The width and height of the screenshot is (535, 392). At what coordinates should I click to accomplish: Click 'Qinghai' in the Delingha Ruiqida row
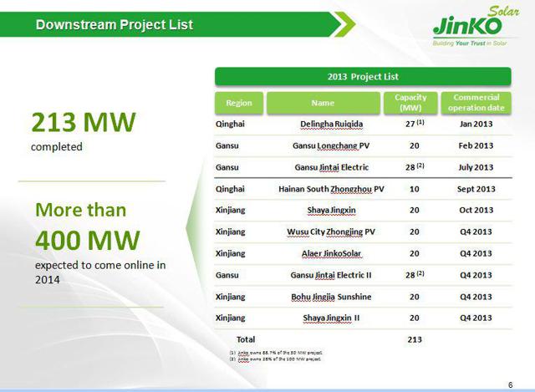(230, 124)
